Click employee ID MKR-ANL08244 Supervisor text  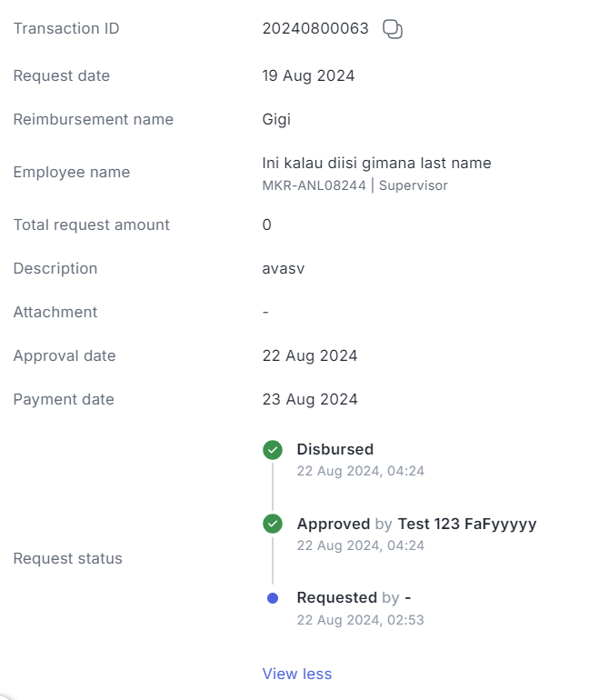click(x=354, y=185)
